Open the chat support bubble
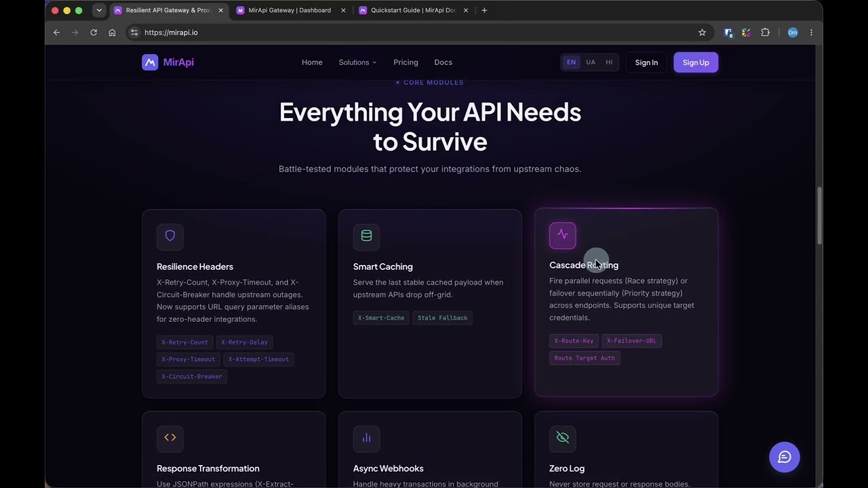The height and width of the screenshot is (488, 868). point(785,457)
